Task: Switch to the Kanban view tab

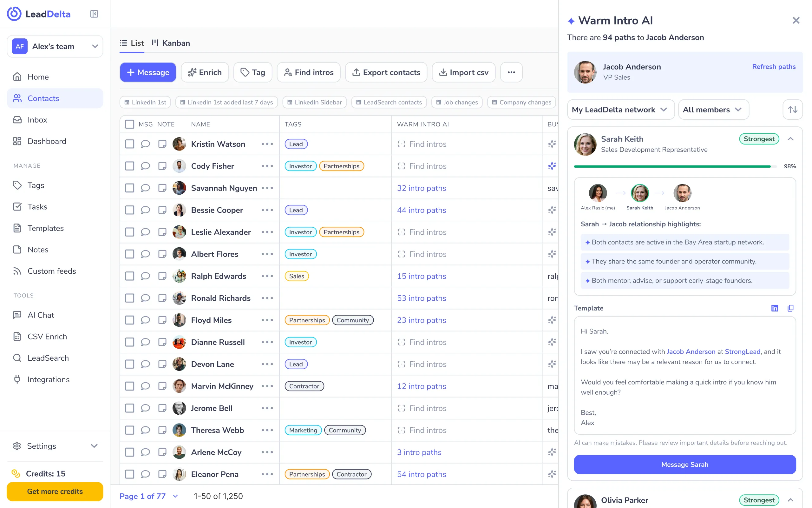Action: tap(171, 43)
